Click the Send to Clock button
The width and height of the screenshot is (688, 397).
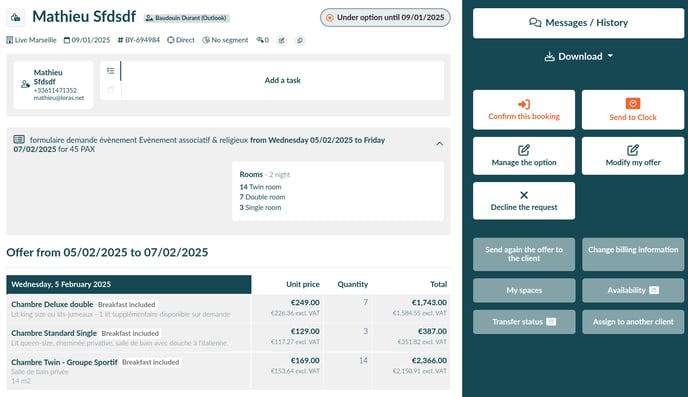point(633,110)
